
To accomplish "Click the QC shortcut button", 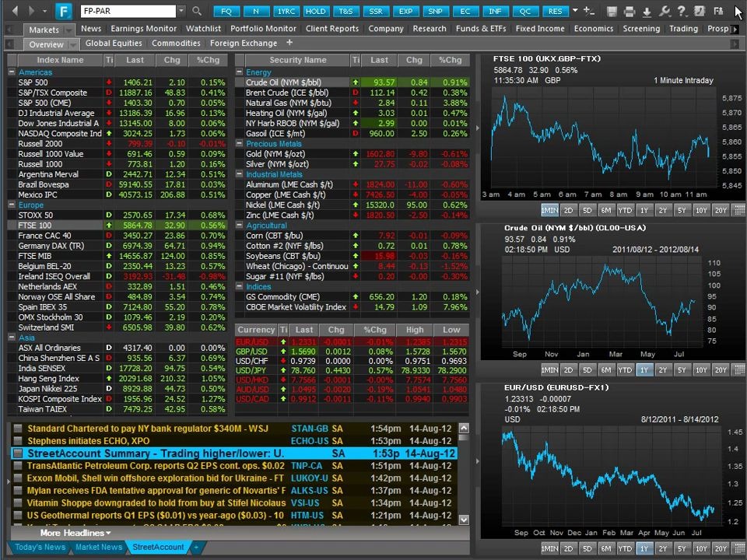I will click(525, 11).
